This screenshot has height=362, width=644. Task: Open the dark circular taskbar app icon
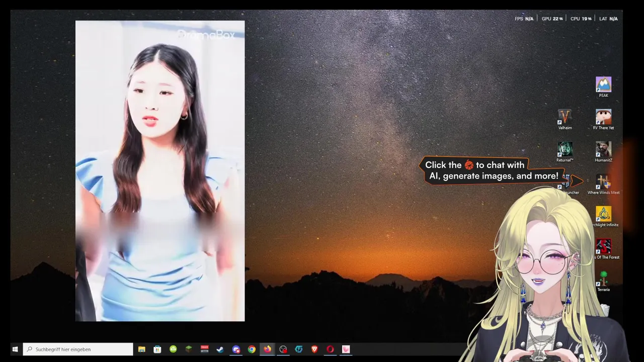(x=283, y=349)
